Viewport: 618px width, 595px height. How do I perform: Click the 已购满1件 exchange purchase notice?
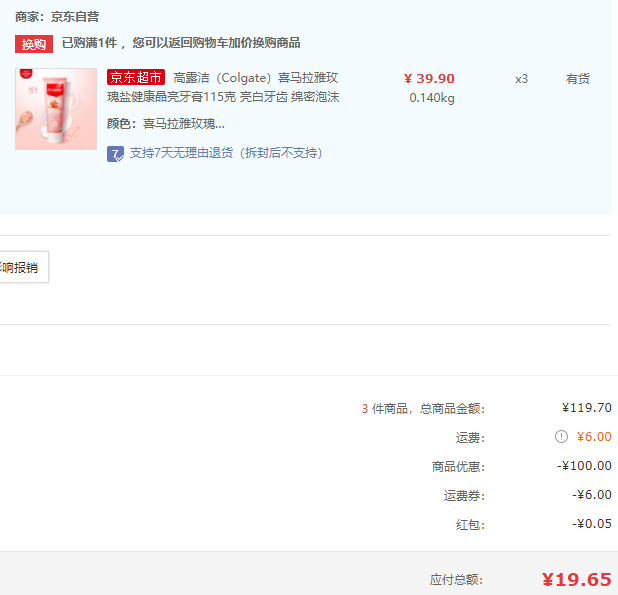[x=181, y=43]
